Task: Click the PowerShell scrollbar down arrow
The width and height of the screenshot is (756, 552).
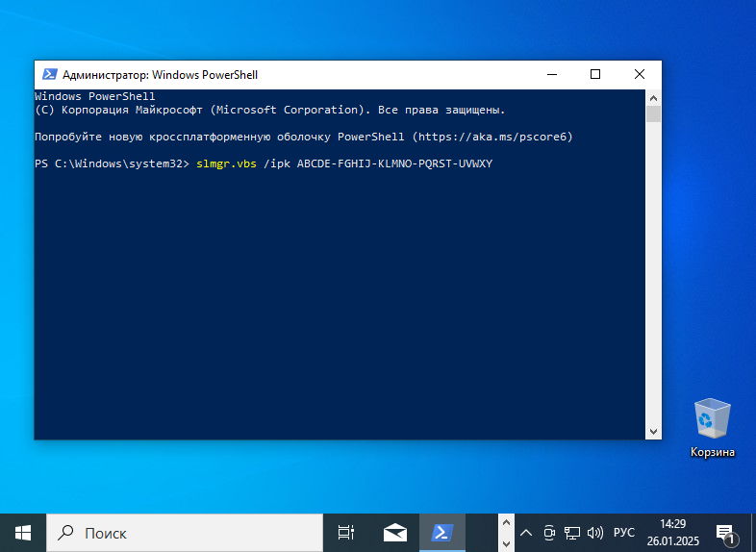Action: coord(653,432)
